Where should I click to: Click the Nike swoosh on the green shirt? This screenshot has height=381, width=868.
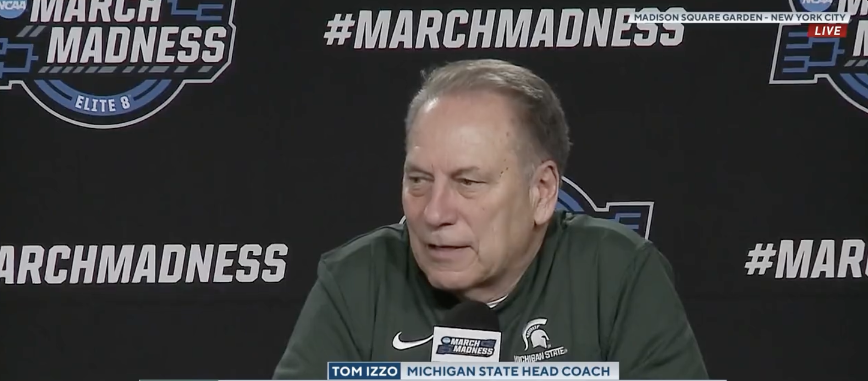coord(411,340)
